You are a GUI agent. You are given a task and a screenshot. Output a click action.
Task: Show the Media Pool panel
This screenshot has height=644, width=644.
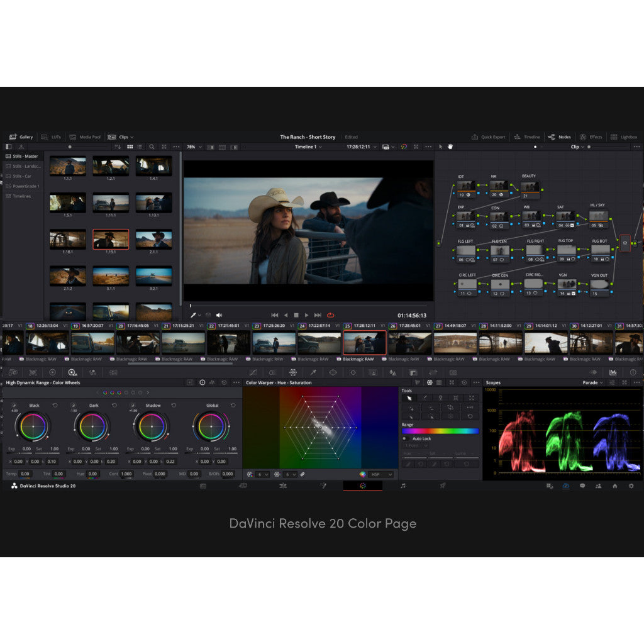85,136
